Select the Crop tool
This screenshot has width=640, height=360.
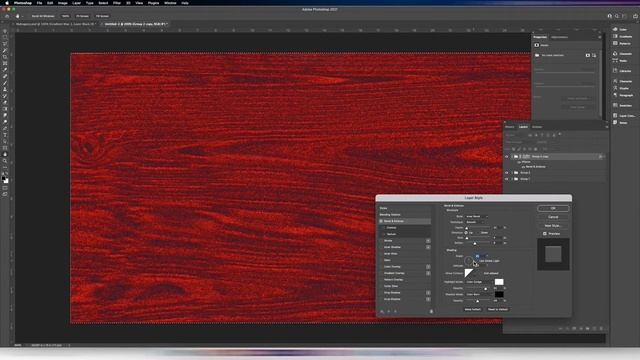(5, 57)
